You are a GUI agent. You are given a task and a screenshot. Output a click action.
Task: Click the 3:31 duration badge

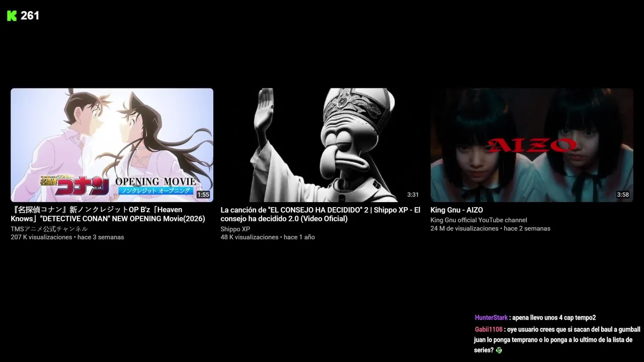coord(413,195)
